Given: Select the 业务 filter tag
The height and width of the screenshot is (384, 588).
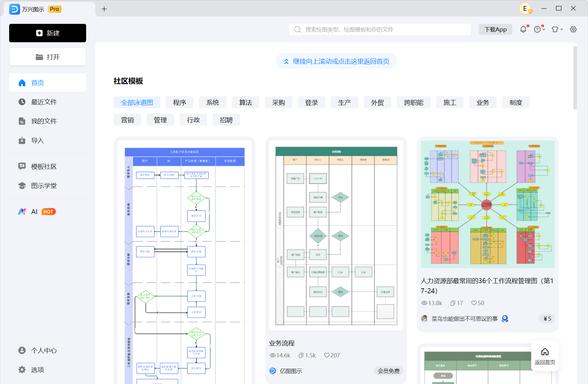Looking at the screenshot, I should 483,102.
